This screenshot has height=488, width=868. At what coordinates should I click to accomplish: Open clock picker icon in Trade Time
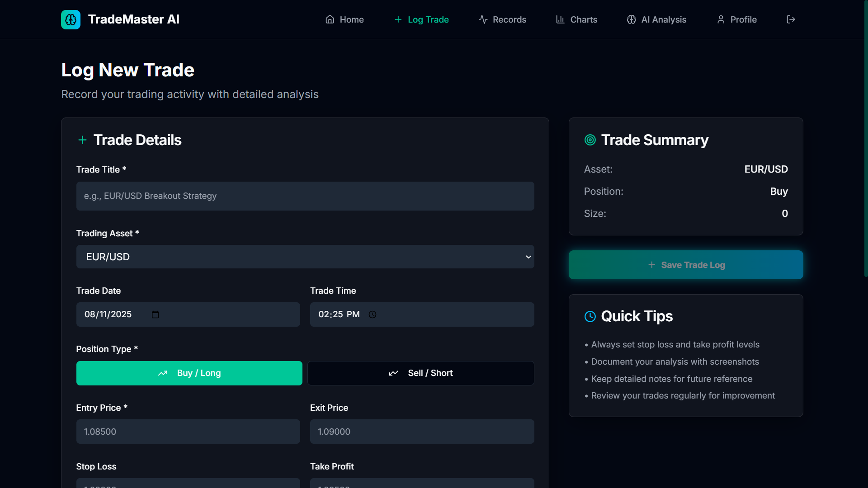click(373, 314)
